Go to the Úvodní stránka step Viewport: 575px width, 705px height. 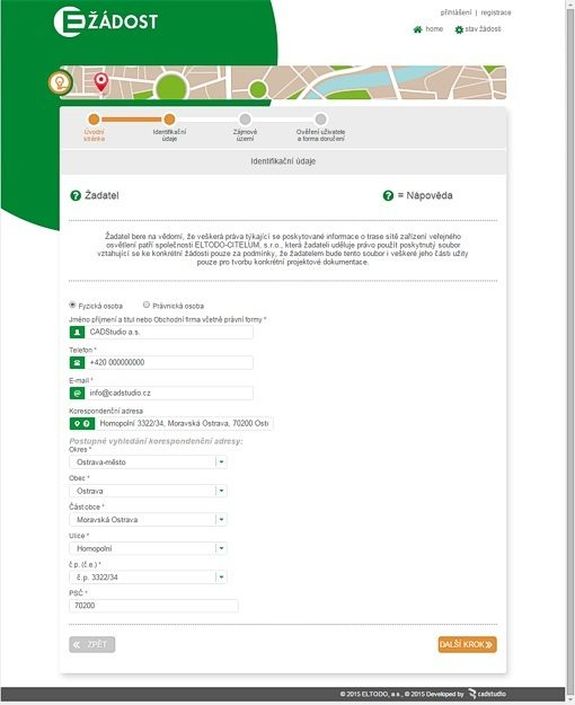click(94, 128)
